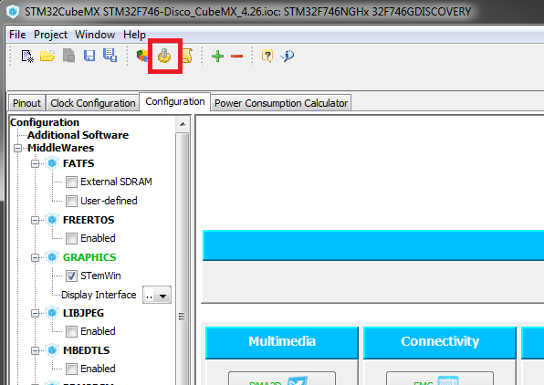Click the Import Project toolbar icon
The image size is (544, 385).
[x=69, y=55]
